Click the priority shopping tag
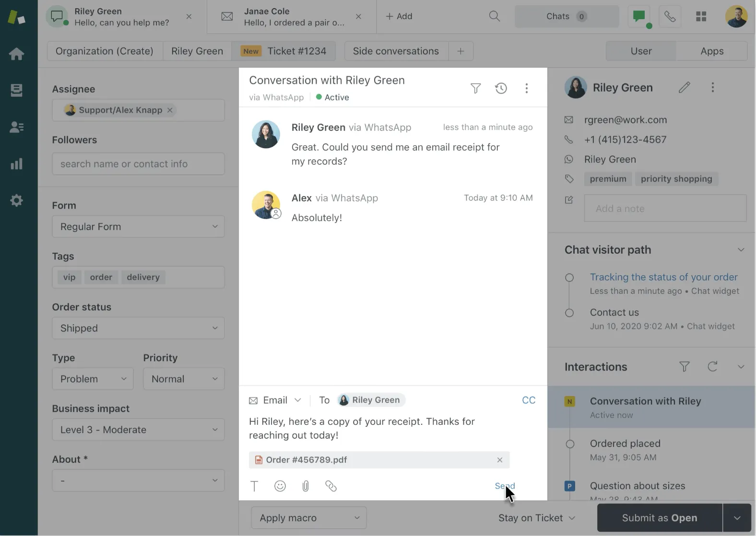 point(676,179)
